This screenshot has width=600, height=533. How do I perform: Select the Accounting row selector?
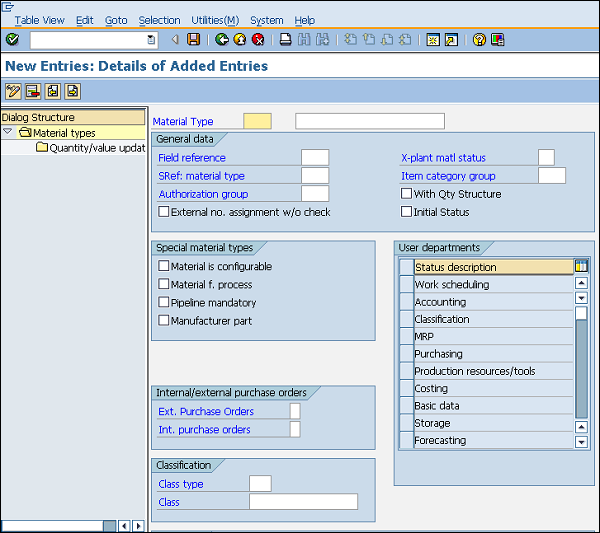406,302
